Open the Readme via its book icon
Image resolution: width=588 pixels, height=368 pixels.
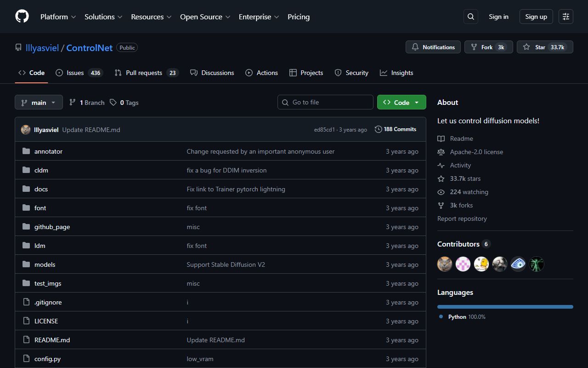(x=441, y=138)
